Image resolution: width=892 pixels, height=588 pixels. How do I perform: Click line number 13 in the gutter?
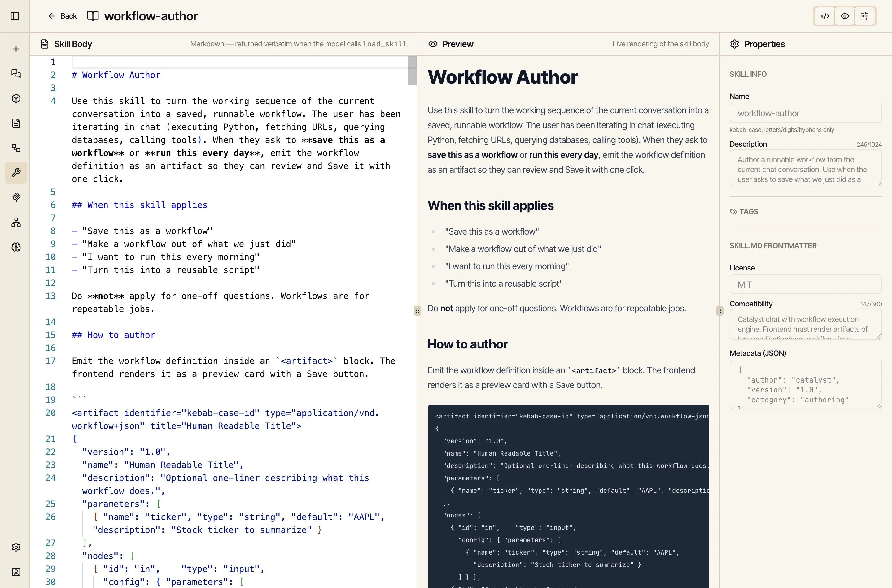point(50,296)
